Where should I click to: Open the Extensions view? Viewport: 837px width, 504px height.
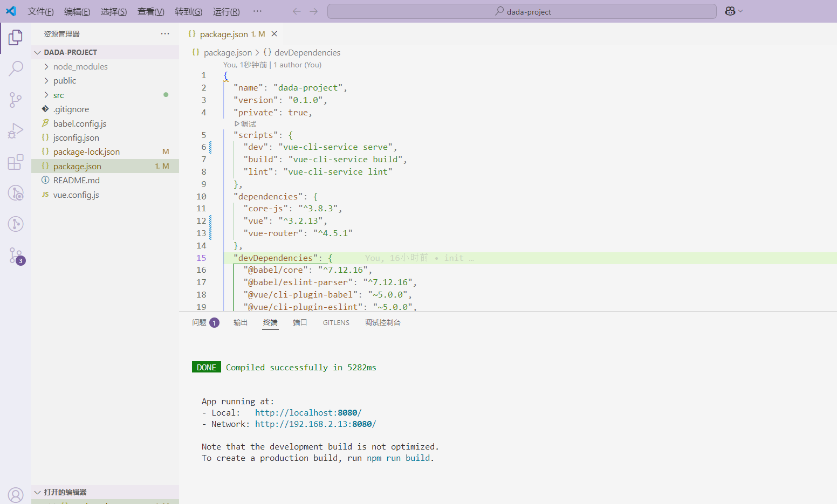pyautogui.click(x=16, y=162)
